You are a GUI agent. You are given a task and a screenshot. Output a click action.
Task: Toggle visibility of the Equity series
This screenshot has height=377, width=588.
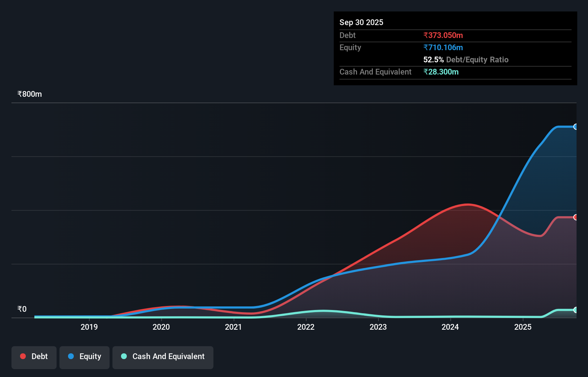point(84,357)
